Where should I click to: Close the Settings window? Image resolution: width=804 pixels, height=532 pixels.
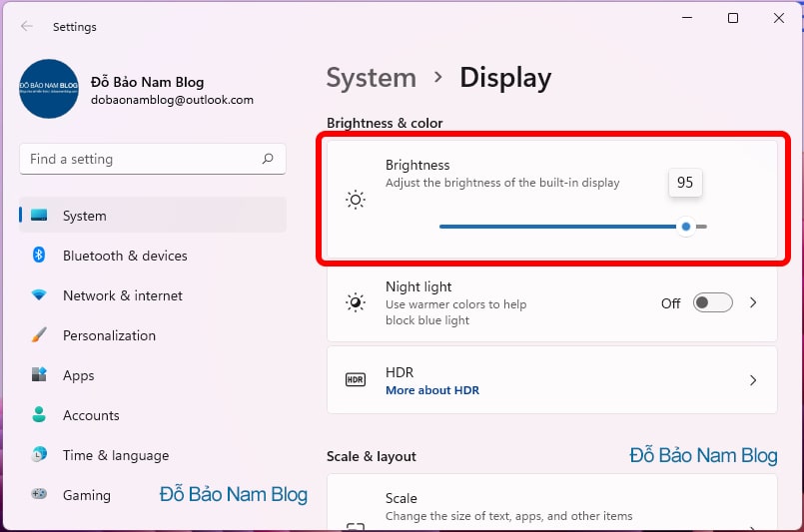778,17
